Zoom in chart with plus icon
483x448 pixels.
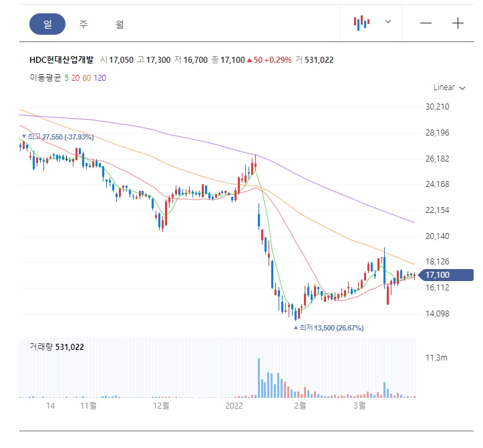click(x=458, y=23)
